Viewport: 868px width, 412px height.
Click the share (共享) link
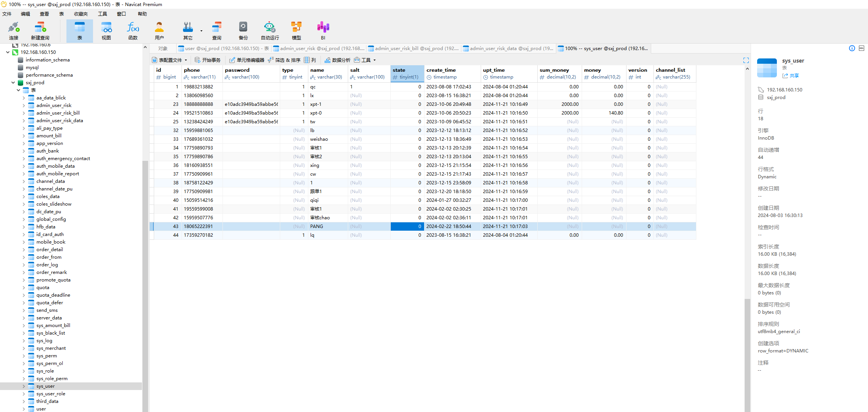point(791,75)
